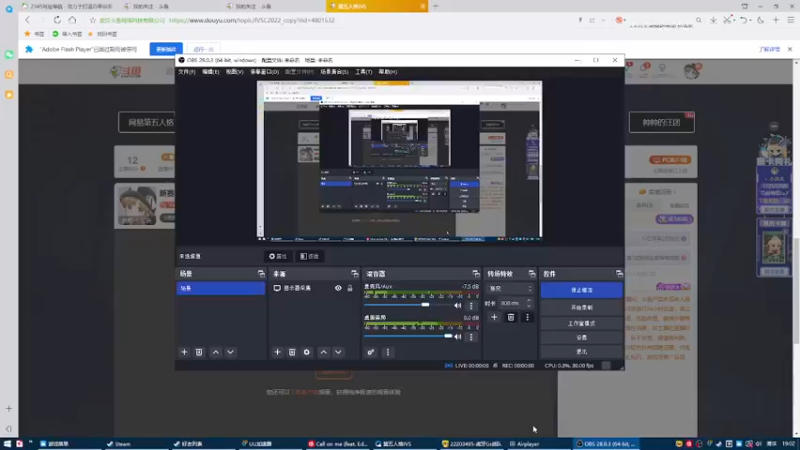800x450 pixels.
Task: Click the Filters button above the docks
Action: [310, 256]
